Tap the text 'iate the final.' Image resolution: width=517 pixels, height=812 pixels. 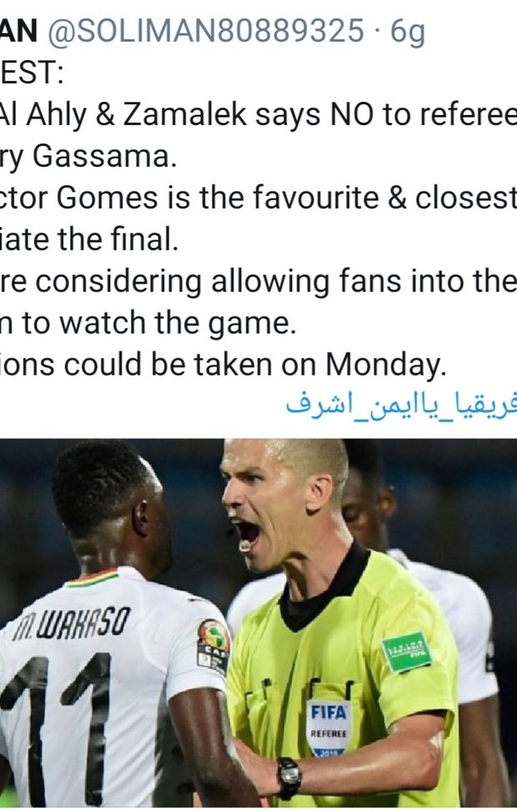coord(89,240)
